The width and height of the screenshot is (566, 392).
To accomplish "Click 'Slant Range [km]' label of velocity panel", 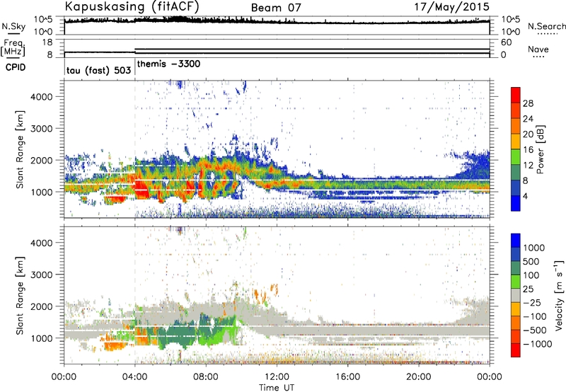I will (x=20, y=295).
